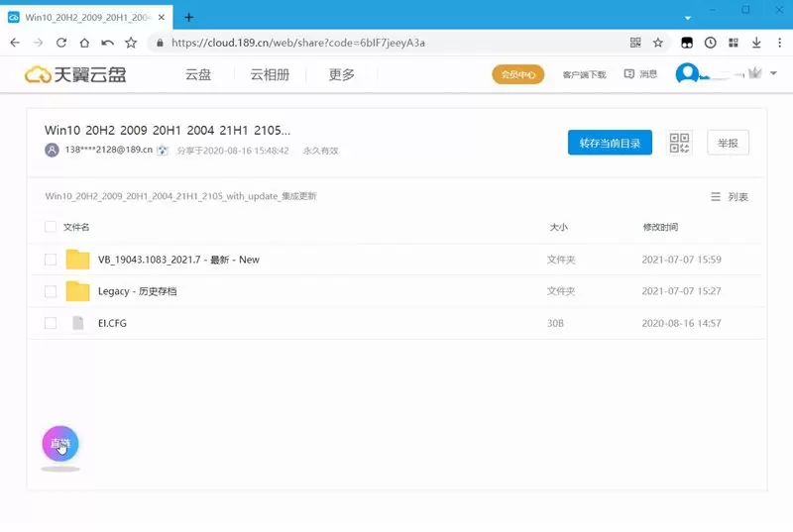Click the file name EI.CFG

(112, 323)
